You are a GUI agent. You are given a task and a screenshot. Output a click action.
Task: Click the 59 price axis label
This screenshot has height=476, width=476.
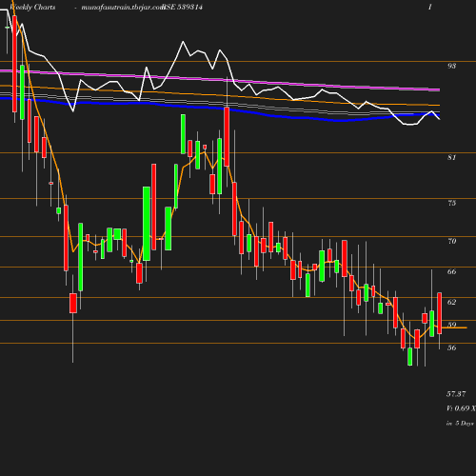pyautogui.click(x=451, y=325)
